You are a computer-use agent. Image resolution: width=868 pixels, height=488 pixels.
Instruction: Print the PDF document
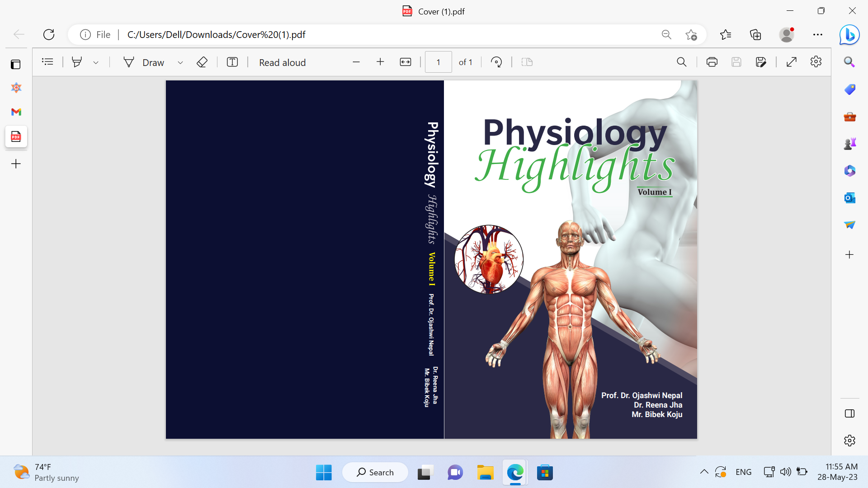[712, 62]
